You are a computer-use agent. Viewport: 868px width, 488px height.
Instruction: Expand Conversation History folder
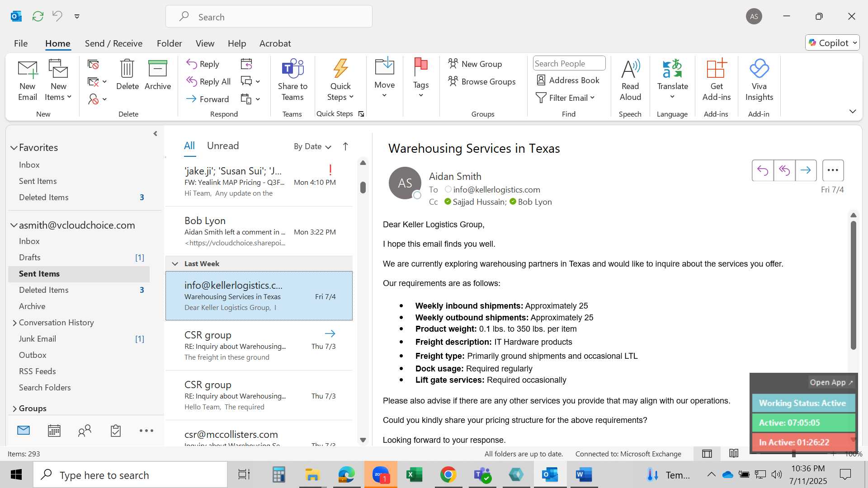(x=14, y=323)
